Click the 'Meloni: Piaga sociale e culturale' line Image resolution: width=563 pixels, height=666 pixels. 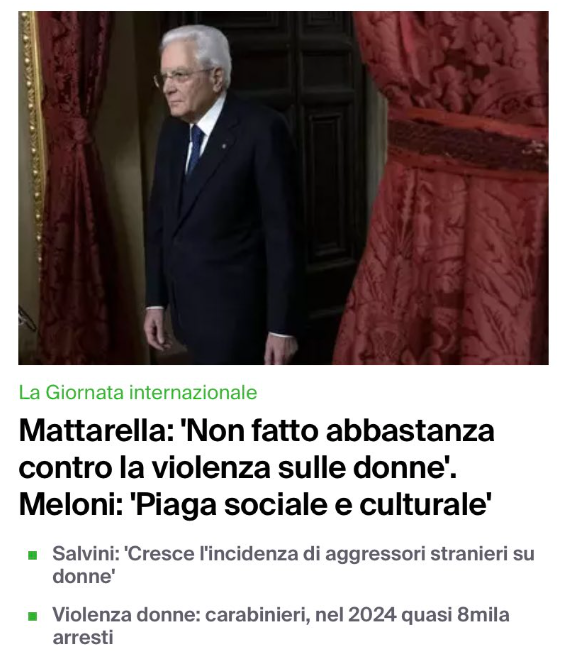tap(255, 504)
